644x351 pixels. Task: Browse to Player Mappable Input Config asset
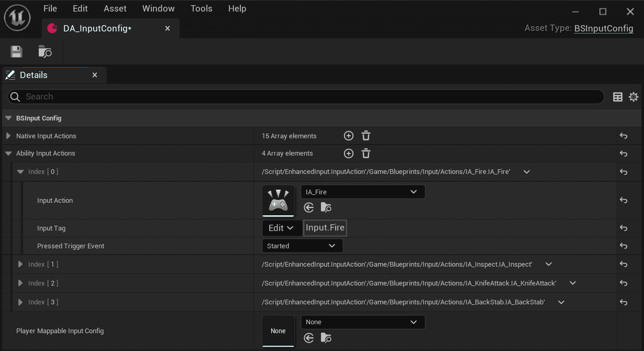pos(326,338)
